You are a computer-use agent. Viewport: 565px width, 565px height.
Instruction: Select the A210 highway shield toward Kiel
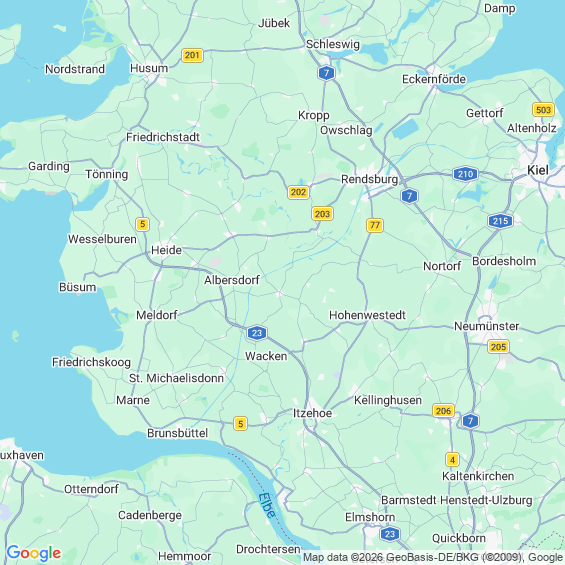pos(466,174)
